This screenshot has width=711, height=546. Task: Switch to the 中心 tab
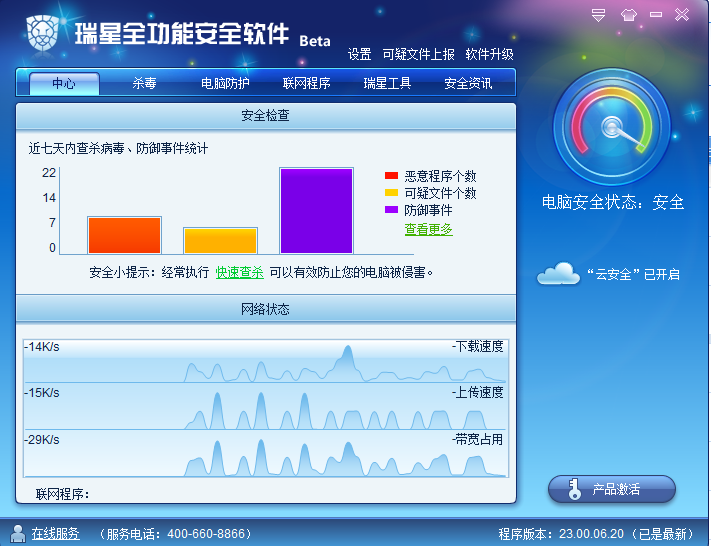click(64, 83)
